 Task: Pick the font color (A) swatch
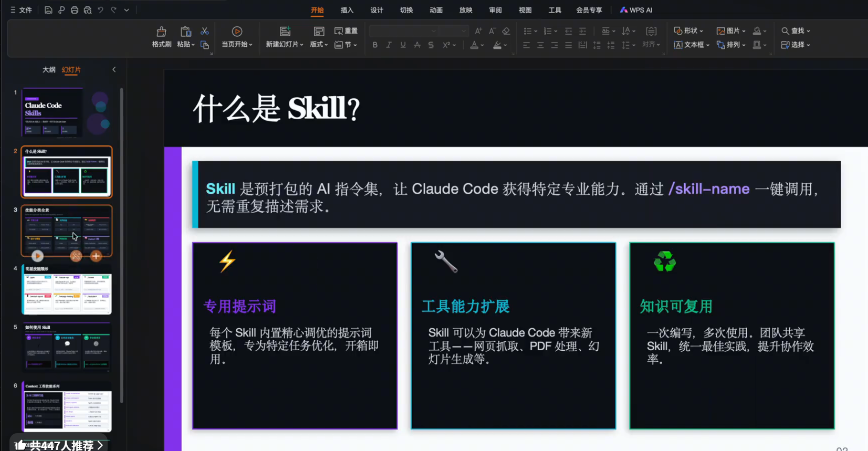click(474, 45)
